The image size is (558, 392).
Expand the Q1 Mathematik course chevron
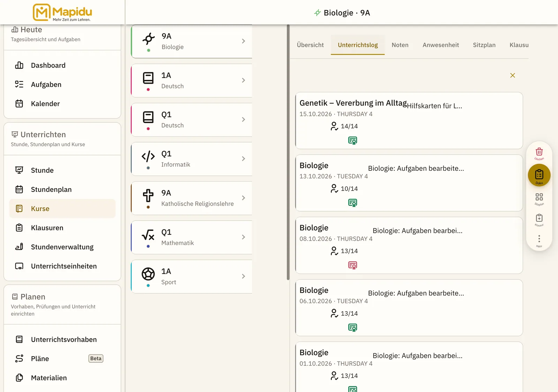click(243, 237)
